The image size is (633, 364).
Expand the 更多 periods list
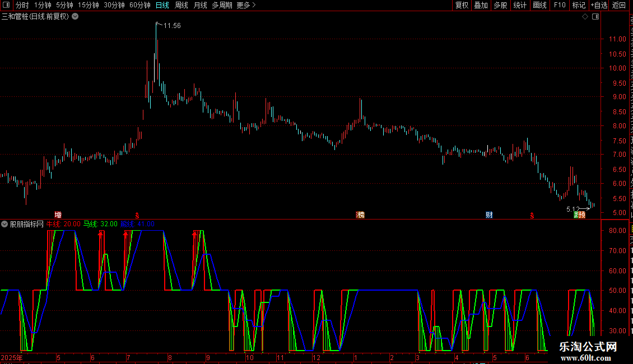[x=246, y=5]
